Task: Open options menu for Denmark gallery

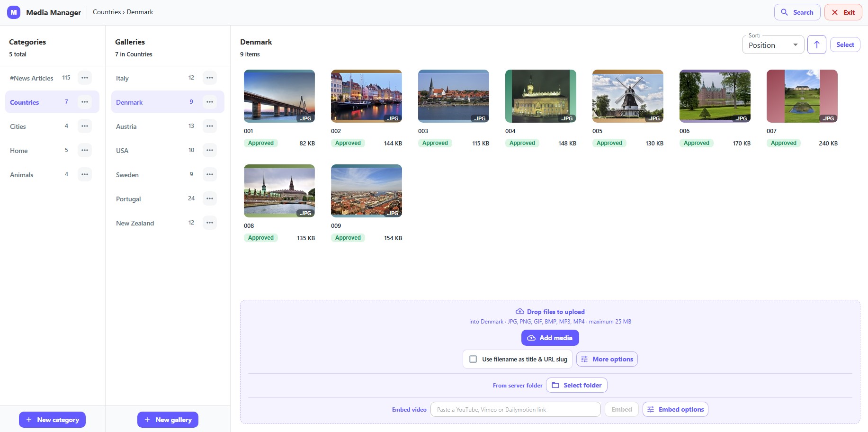Action: pos(210,102)
